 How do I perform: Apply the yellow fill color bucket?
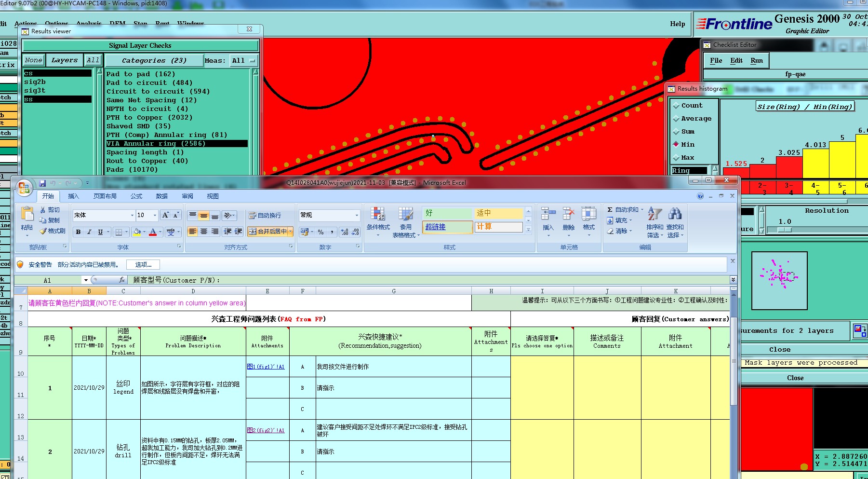pos(137,232)
